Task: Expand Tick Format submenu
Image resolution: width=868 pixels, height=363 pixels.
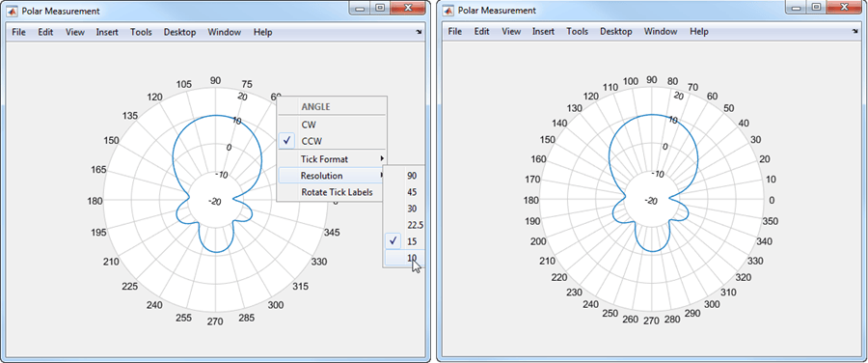Action: point(332,159)
